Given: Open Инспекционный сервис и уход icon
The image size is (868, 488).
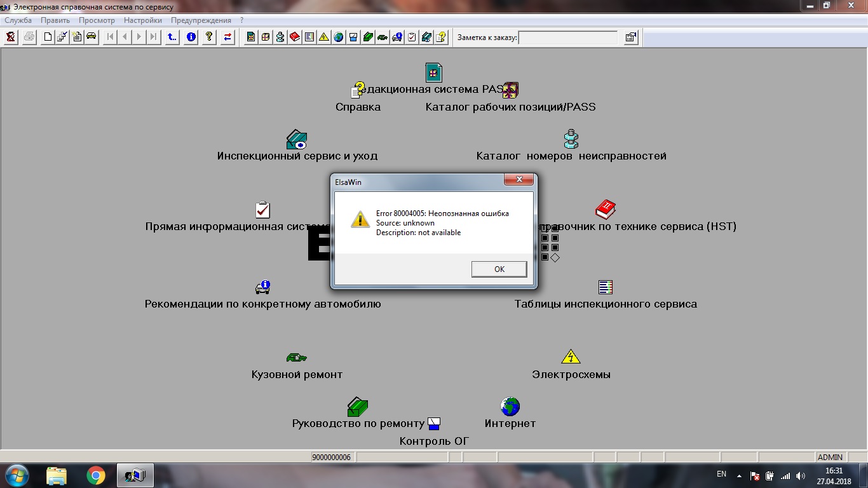Looking at the screenshot, I should pyautogui.click(x=297, y=139).
